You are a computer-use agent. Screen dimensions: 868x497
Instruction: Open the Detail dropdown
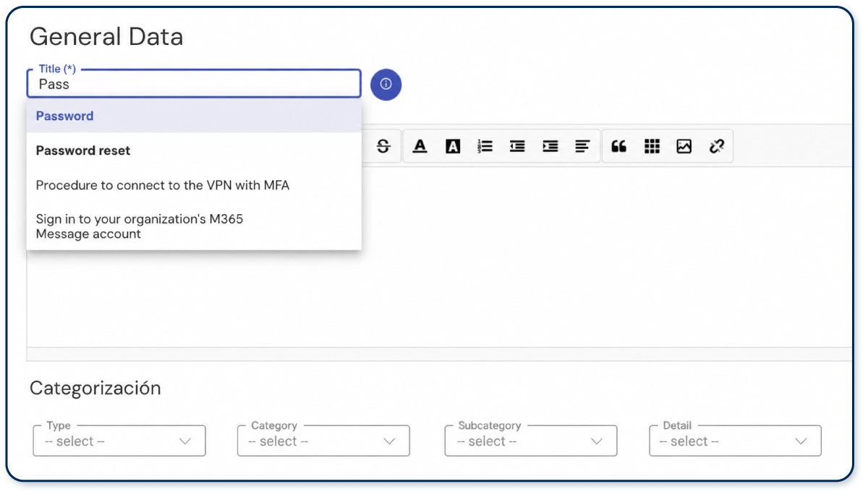click(x=735, y=441)
